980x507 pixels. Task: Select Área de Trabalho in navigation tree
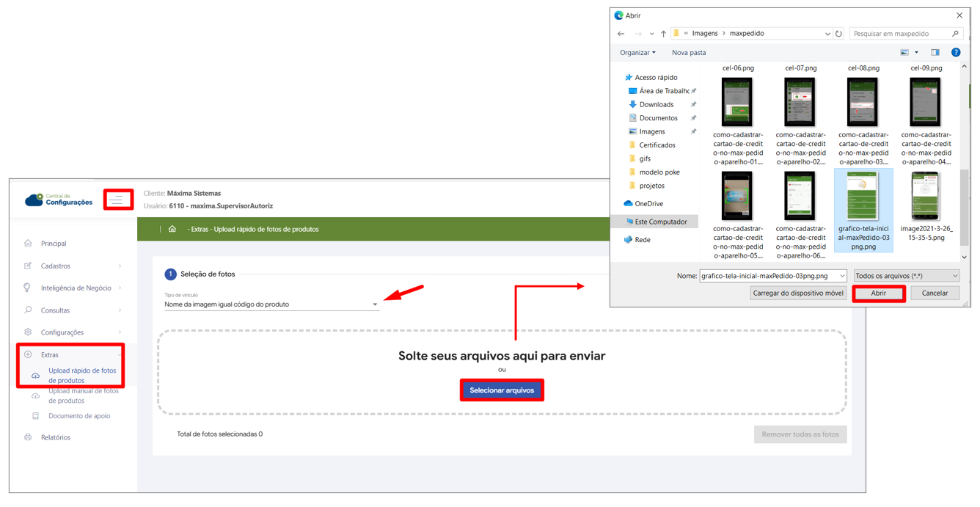pyautogui.click(x=663, y=91)
